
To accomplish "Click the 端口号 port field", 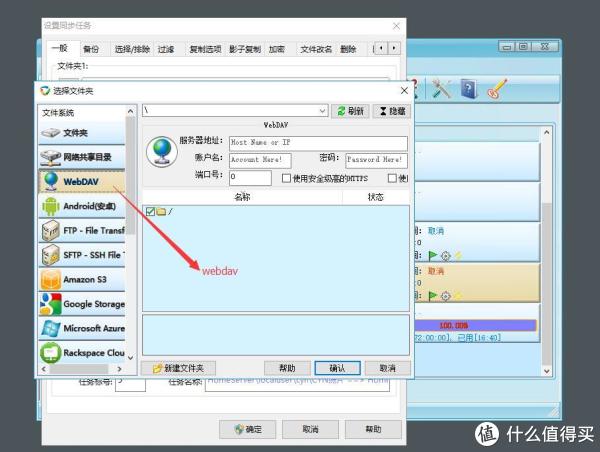I will (250, 178).
